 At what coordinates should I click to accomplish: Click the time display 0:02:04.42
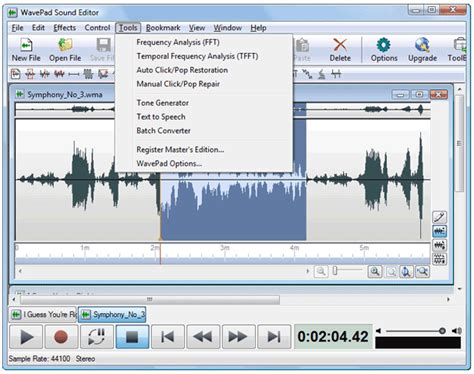point(333,337)
